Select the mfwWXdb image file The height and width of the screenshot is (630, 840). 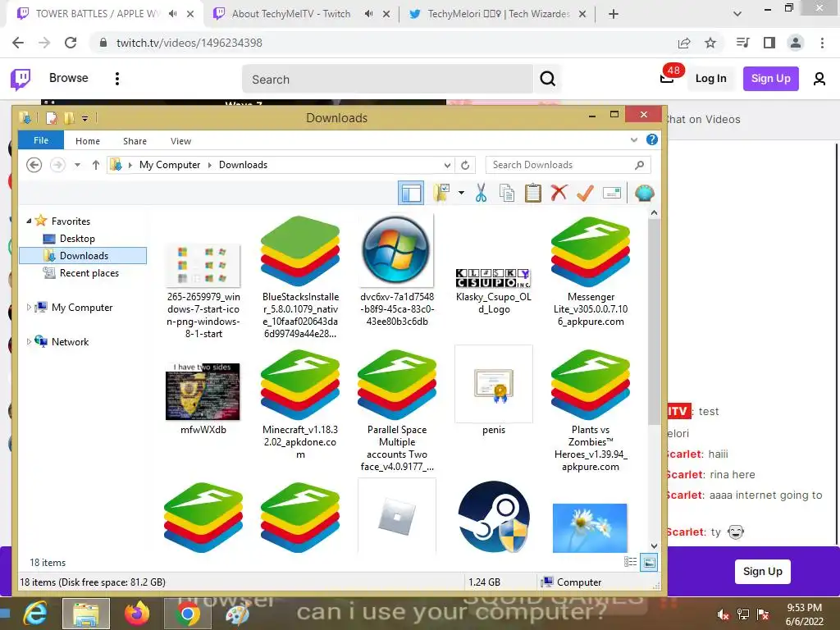click(x=203, y=391)
